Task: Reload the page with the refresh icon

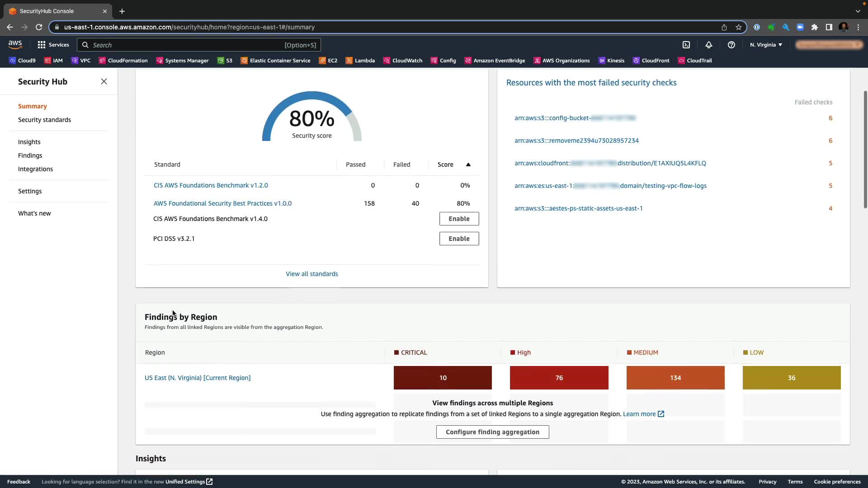Action: click(39, 27)
